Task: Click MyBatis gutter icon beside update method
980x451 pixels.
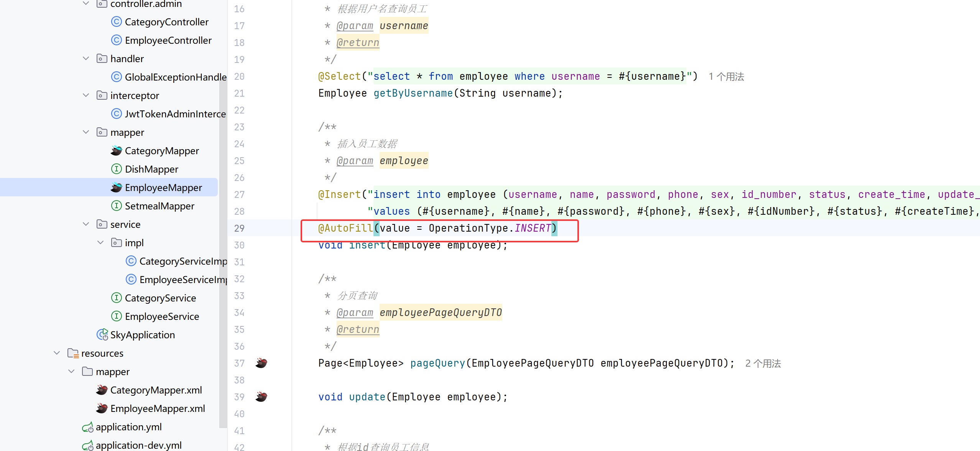Action: tap(261, 397)
